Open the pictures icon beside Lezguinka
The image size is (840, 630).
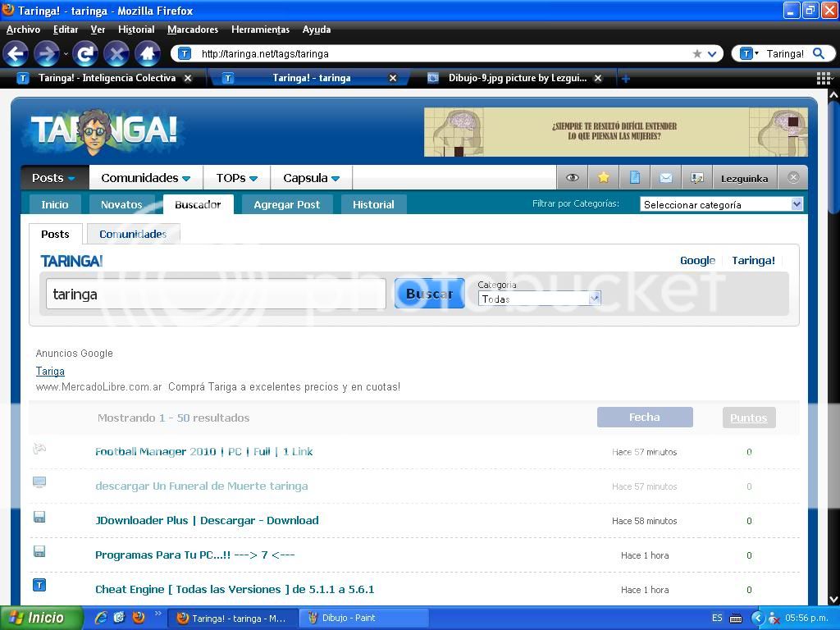697,178
